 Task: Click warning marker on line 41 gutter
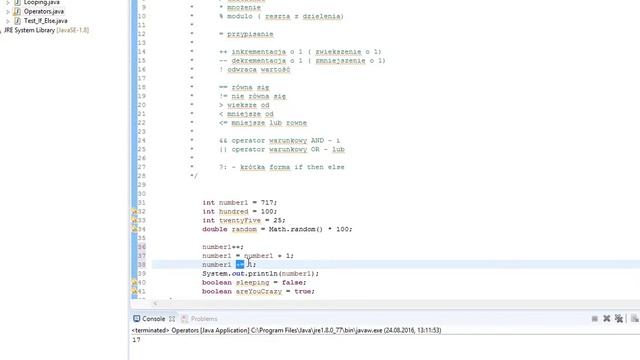(x=134, y=291)
